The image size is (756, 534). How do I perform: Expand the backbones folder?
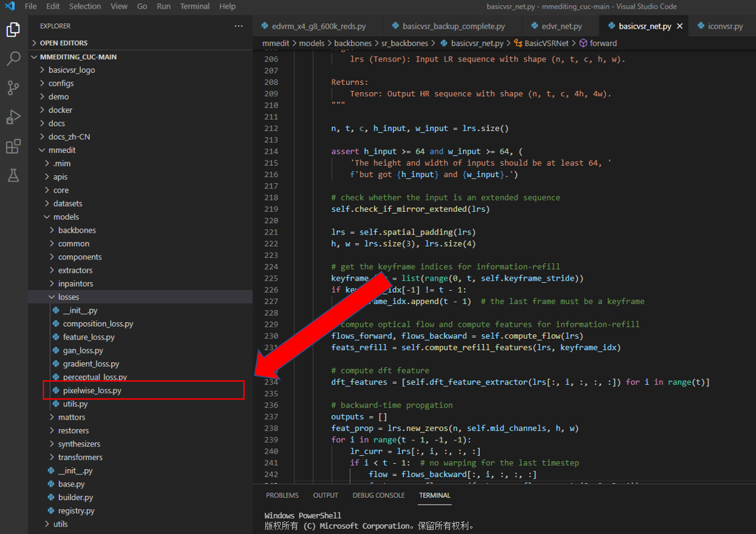point(140,231)
